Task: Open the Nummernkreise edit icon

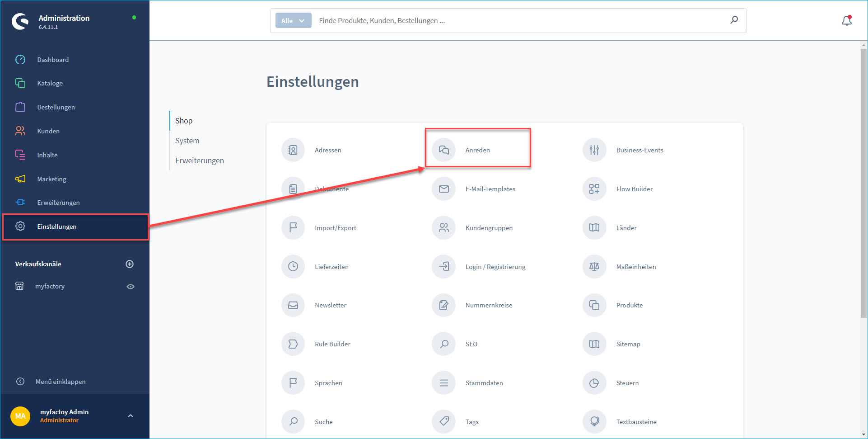Action: [x=444, y=305]
